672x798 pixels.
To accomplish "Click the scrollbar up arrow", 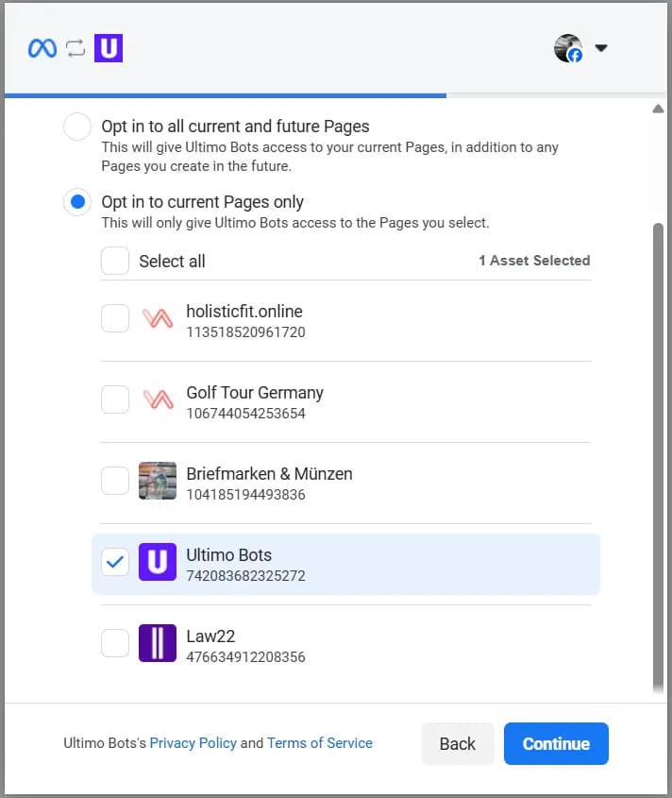I will click(x=658, y=109).
